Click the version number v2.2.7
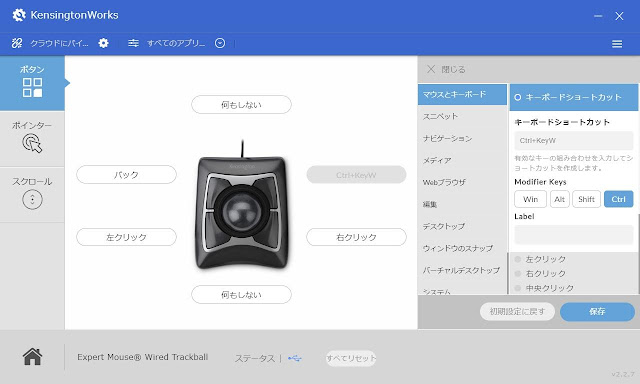The width and height of the screenshot is (640, 384). 623,374
